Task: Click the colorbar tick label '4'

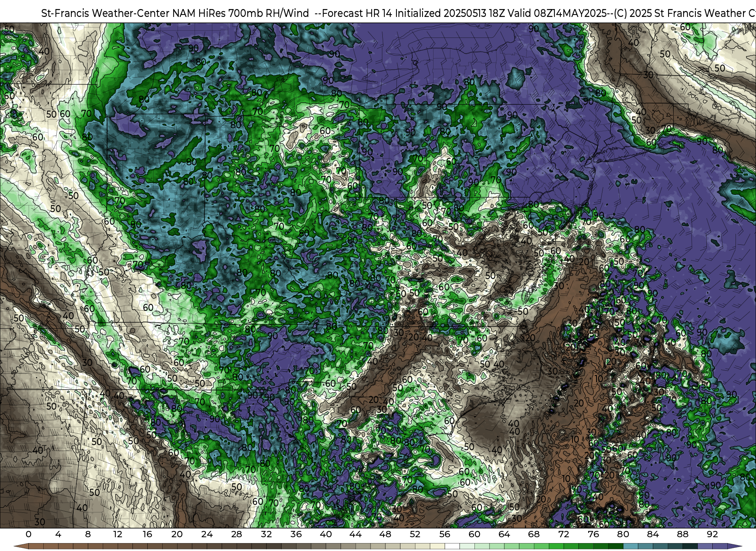Action: click(x=58, y=534)
